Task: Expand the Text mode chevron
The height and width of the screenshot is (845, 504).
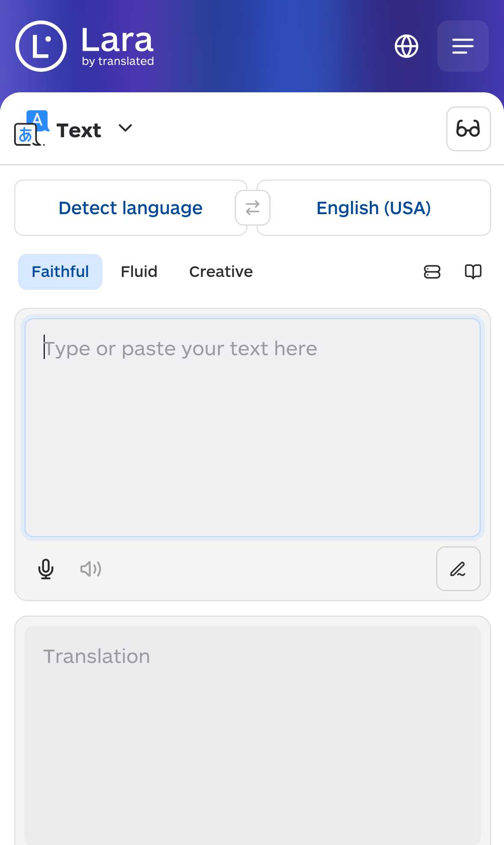Action: click(125, 128)
